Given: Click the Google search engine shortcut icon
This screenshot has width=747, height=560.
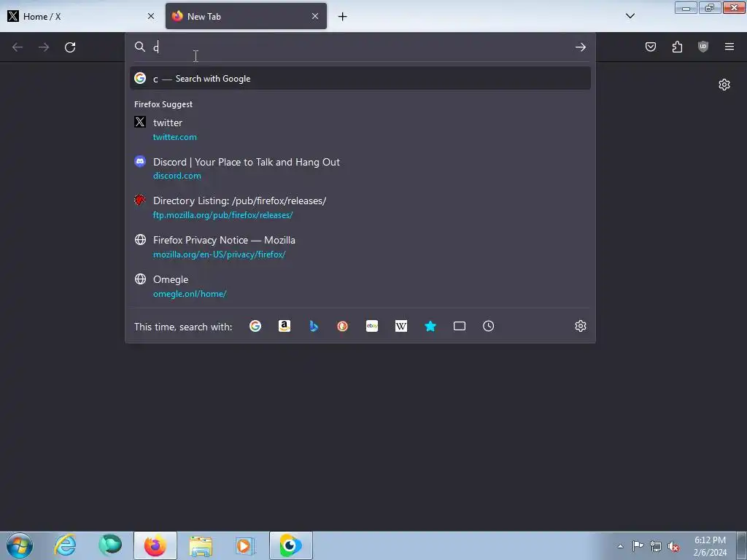Looking at the screenshot, I should [x=255, y=326].
